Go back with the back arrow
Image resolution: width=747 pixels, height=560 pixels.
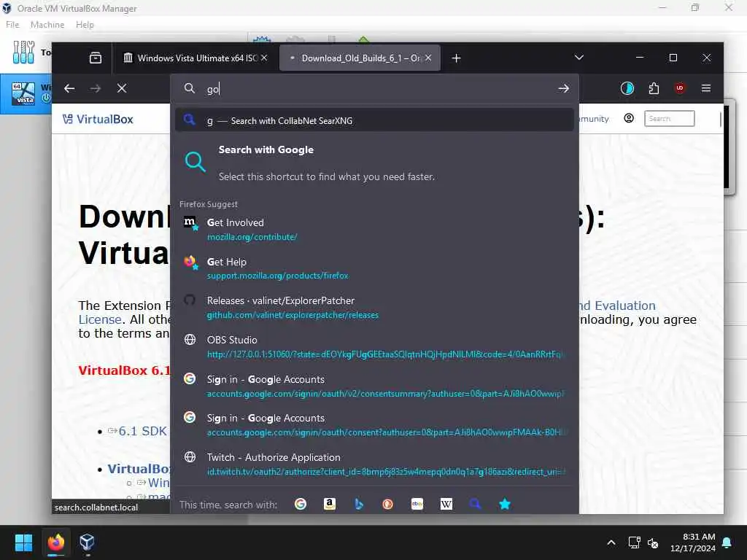pyautogui.click(x=69, y=88)
